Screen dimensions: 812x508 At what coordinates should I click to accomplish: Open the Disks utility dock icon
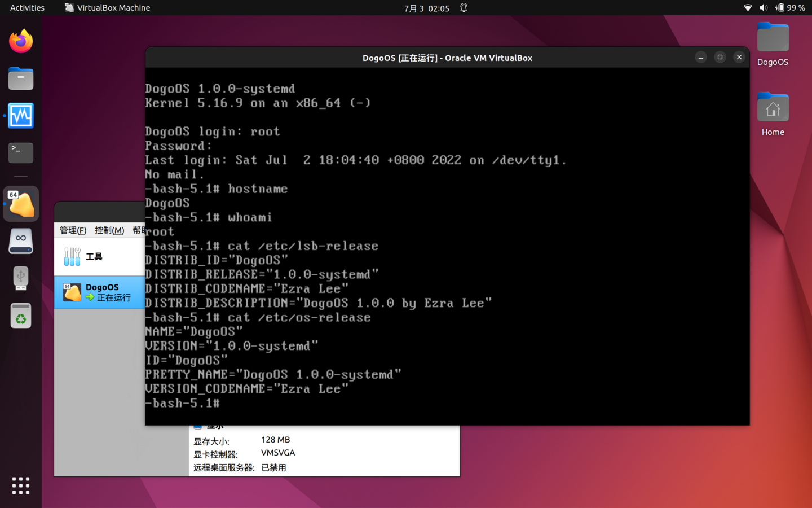coord(21,241)
